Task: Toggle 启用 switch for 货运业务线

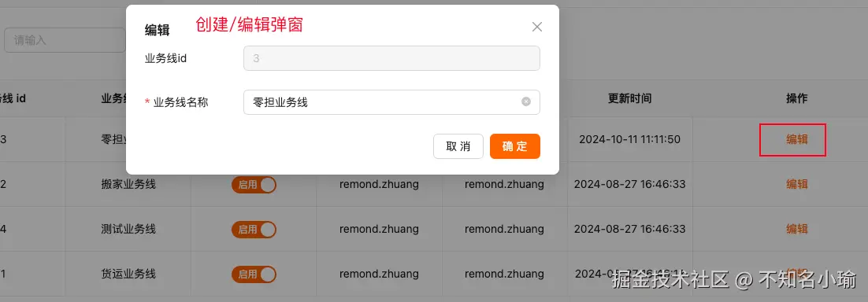Action: click(x=254, y=274)
